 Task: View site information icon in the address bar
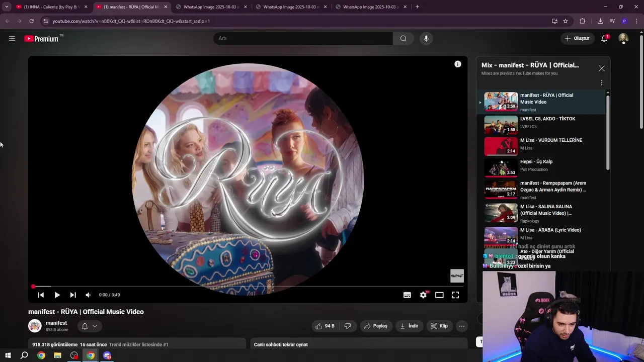click(x=45, y=21)
